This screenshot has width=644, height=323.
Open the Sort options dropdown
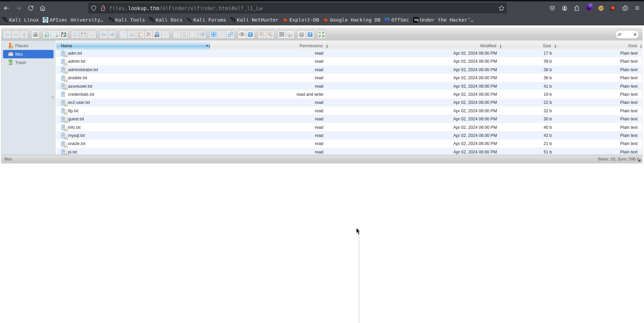tap(290, 34)
